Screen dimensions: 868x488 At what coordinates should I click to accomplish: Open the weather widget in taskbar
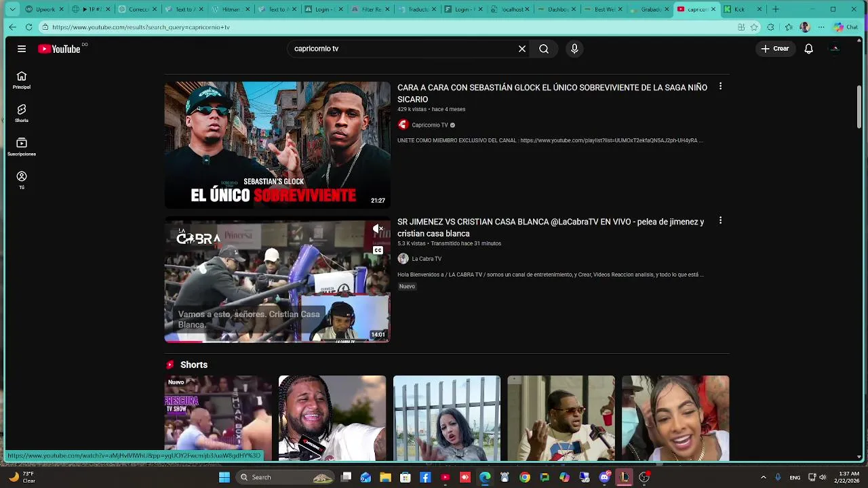click(22, 477)
